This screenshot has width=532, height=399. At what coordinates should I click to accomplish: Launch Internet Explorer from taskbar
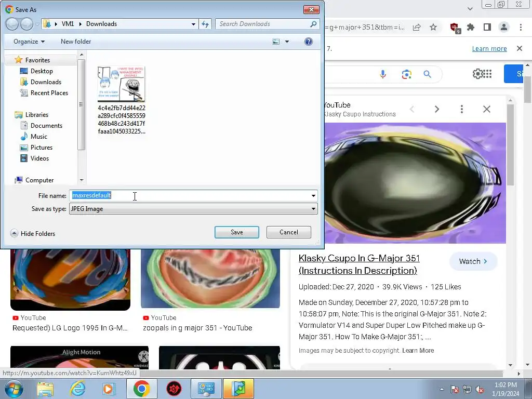tap(77, 389)
